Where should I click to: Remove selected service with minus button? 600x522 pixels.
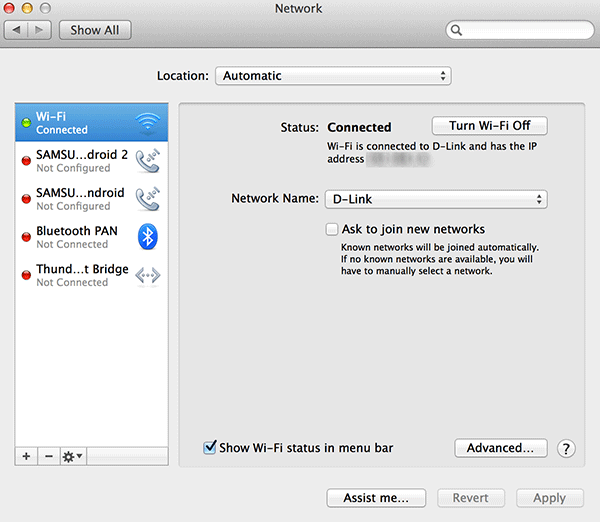point(48,456)
